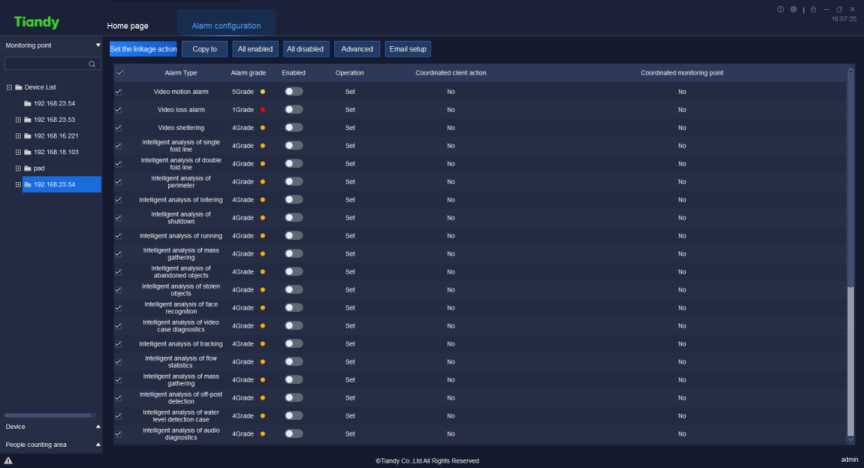Toggle Enabled switch for Video sheltering

[293, 127]
